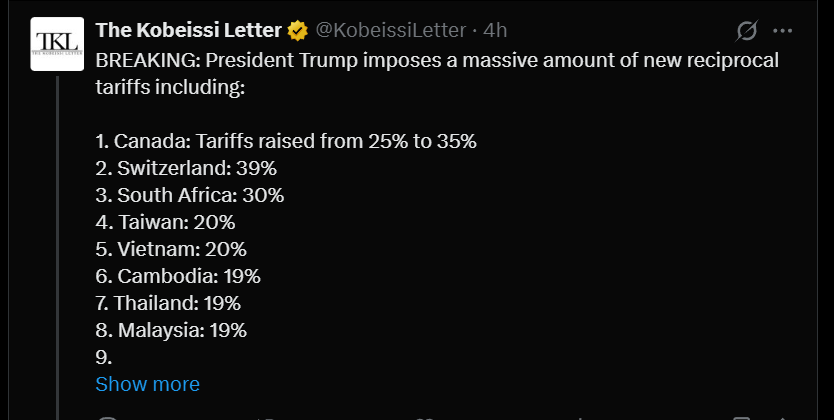Click the Switzerland: 39% line
This screenshot has height=420, width=834.
(x=186, y=169)
